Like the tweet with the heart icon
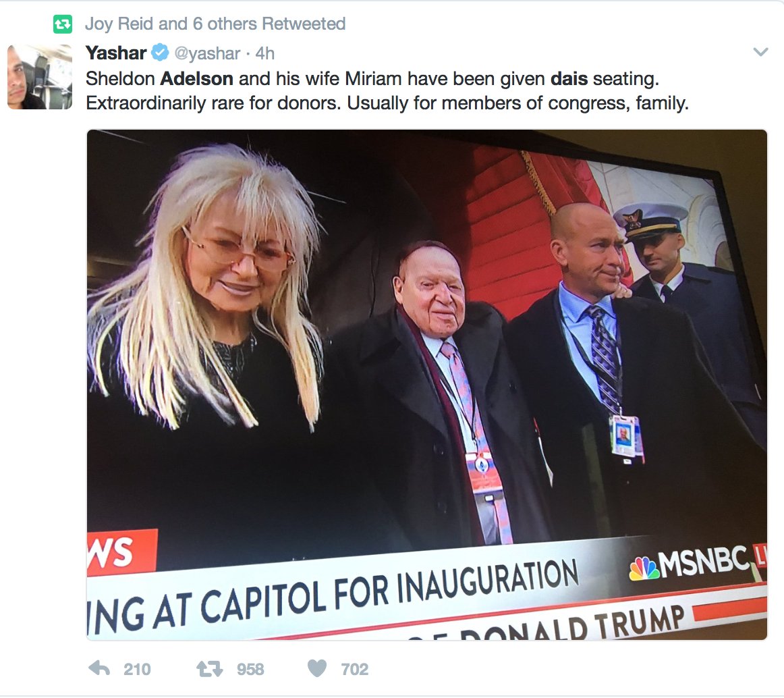Viewport: 784px width, 698px height. point(317,668)
